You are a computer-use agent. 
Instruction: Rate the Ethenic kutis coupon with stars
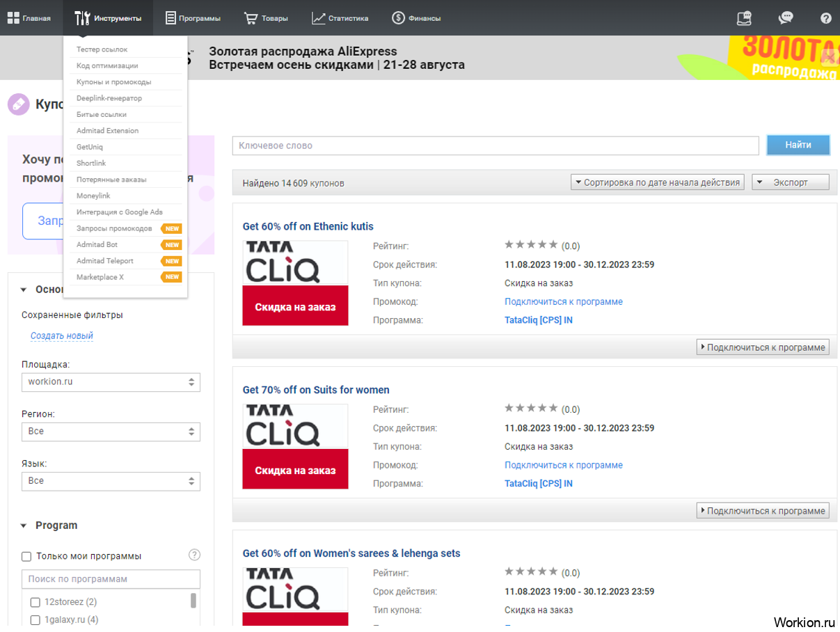click(531, 245)
